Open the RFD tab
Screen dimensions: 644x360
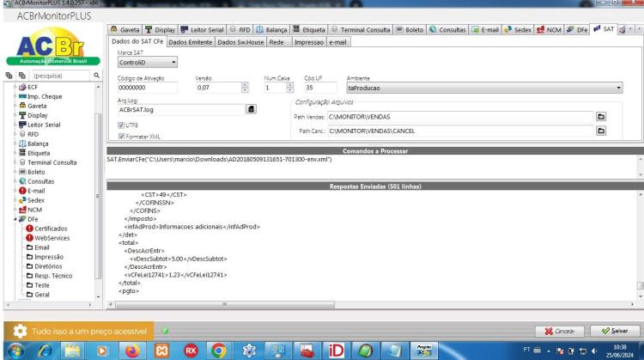[240, 29]
